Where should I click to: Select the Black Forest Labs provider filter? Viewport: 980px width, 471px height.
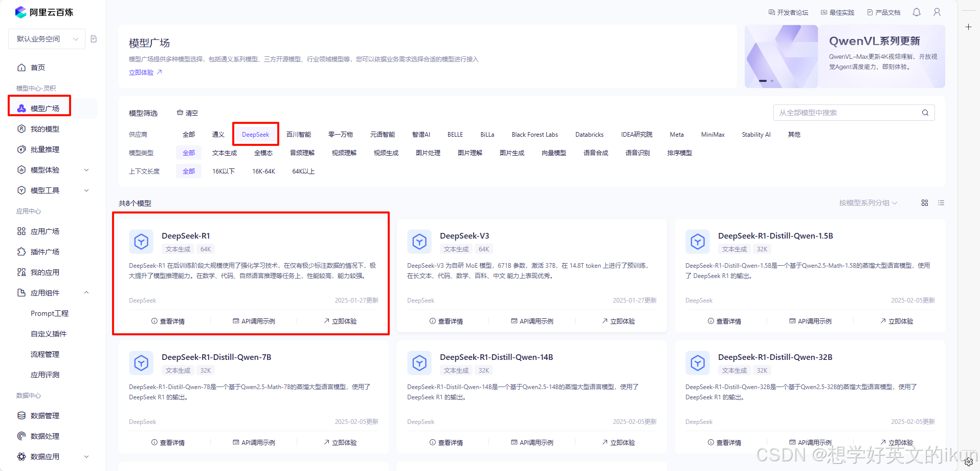click(534, 135)
